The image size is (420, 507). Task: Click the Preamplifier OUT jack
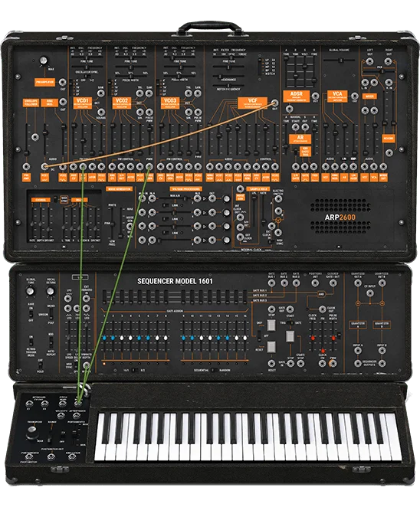tap(62, 82)
